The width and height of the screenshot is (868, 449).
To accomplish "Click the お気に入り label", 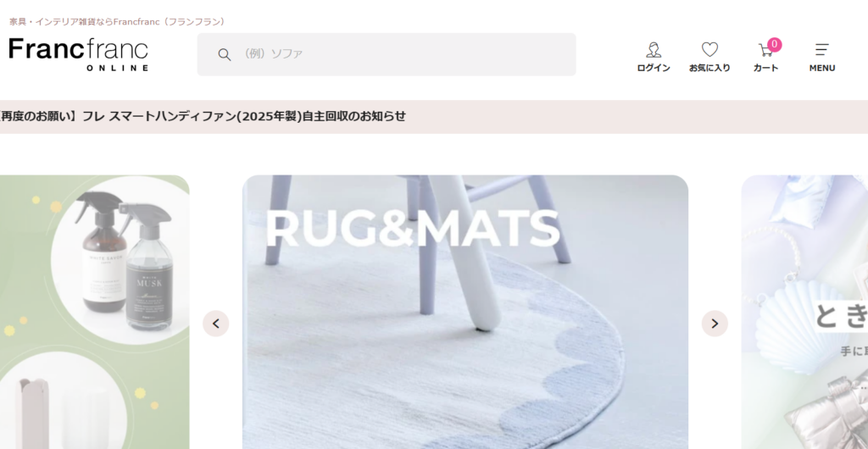I will [x=709, y=68].
